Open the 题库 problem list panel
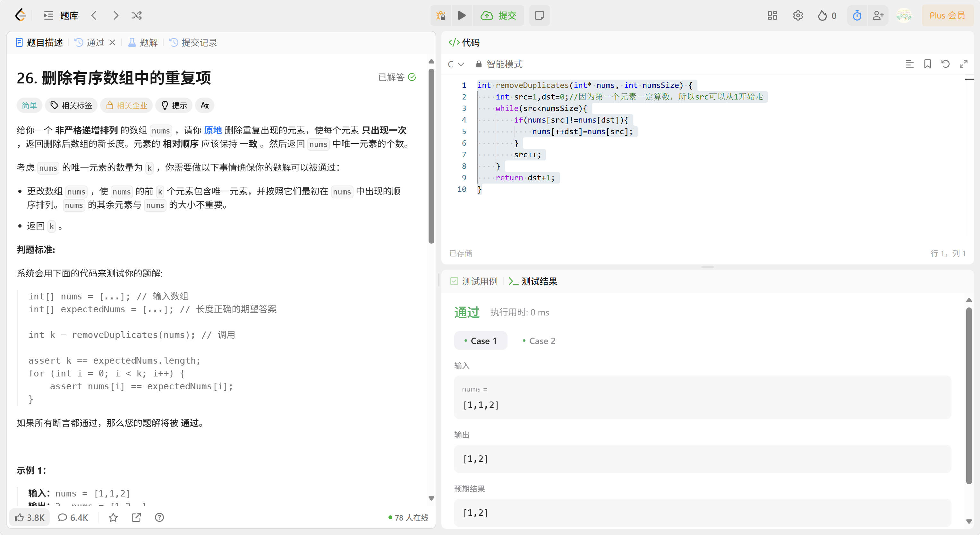 (61, 16)
